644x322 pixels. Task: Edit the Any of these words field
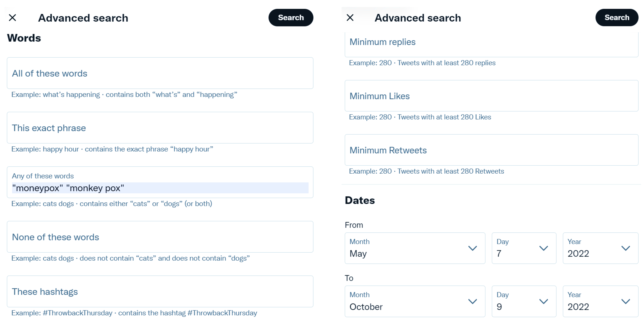point(160,188)
